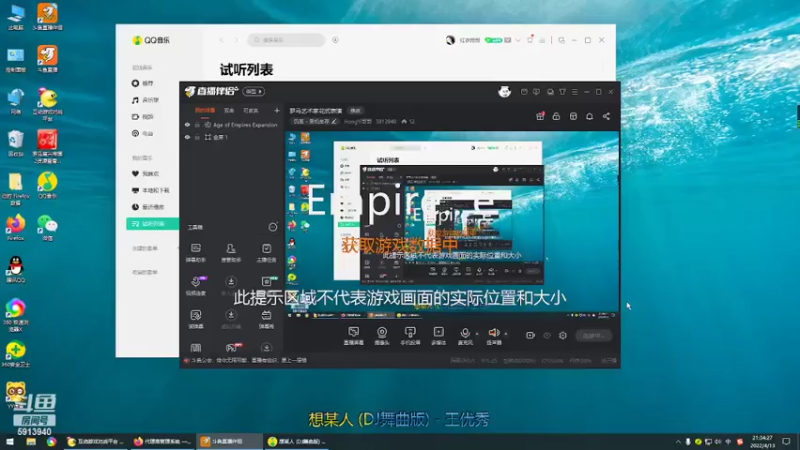Expand 创建的歌单 section in QQ音乐
800x450 pixels.
tap(145, 248)
